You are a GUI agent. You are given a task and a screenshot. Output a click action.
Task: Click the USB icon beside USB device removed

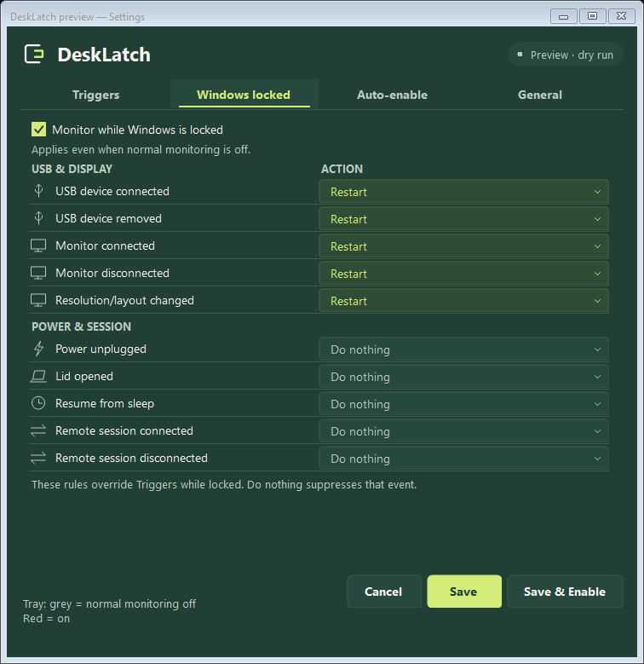(x=38, y=218)
